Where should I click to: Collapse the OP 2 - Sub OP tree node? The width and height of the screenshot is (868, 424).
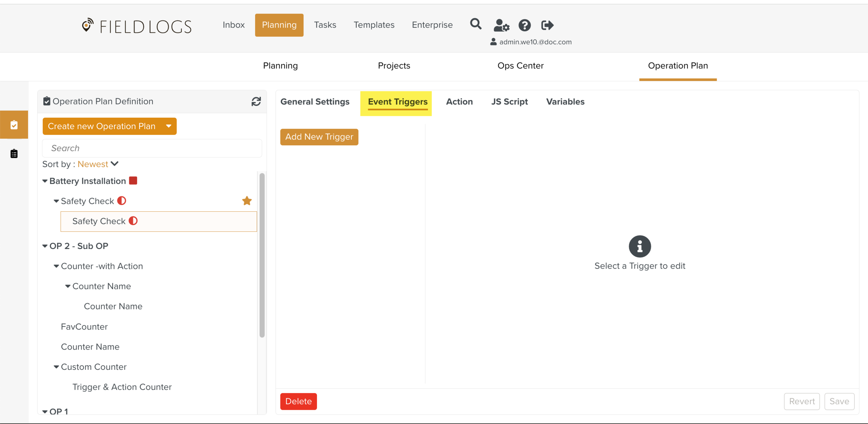(45, 246)
